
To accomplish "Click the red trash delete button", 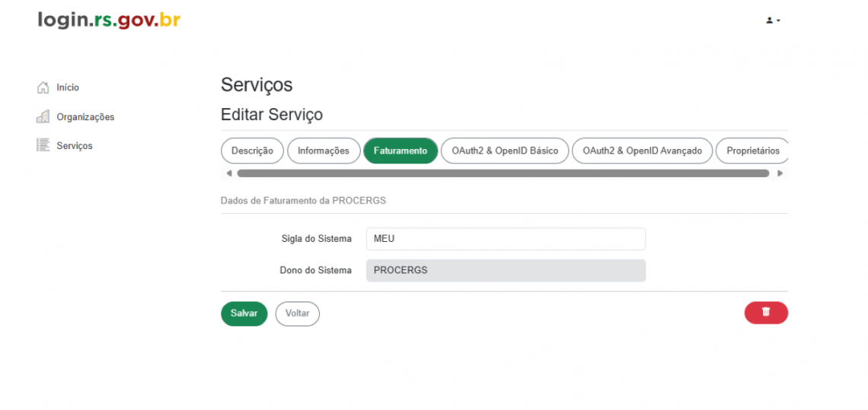I will [x=766, y=313].
